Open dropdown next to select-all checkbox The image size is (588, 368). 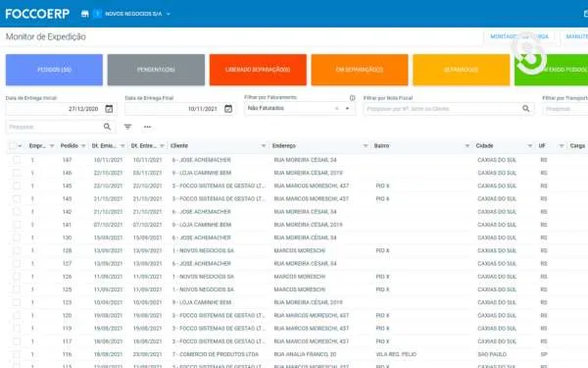20,145
